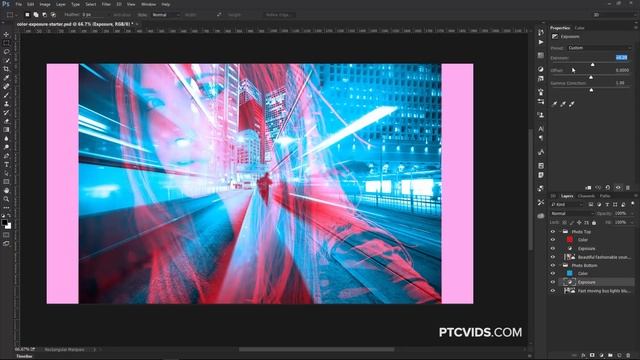This screenshot has height=360, width=640.
Task: Select the Hand tool
Action: tap(6, 191)
